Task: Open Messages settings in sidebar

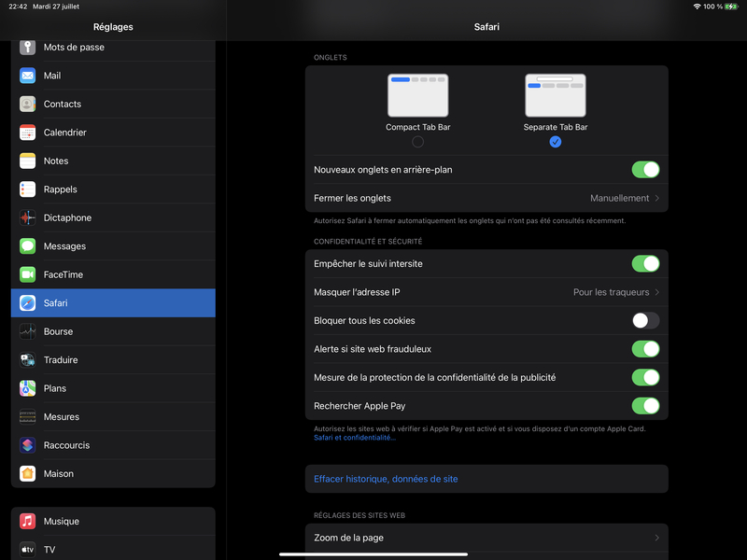Action: pyautogui.click(x=113, y=246)
